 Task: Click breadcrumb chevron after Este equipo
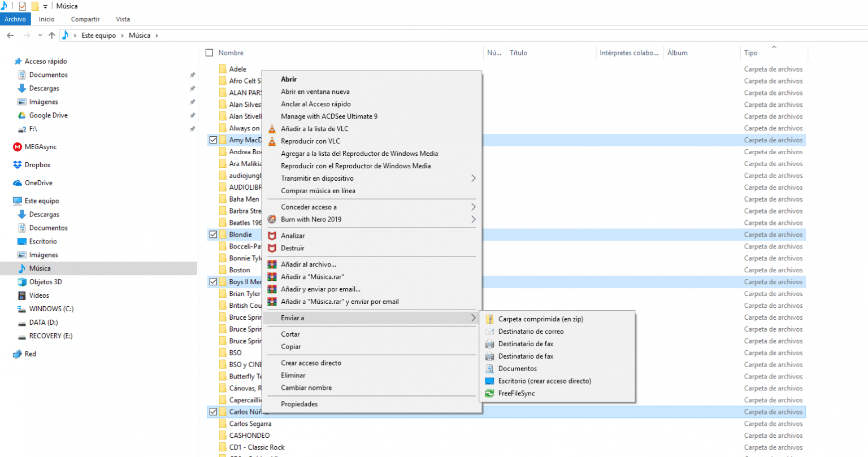[123, 36]
